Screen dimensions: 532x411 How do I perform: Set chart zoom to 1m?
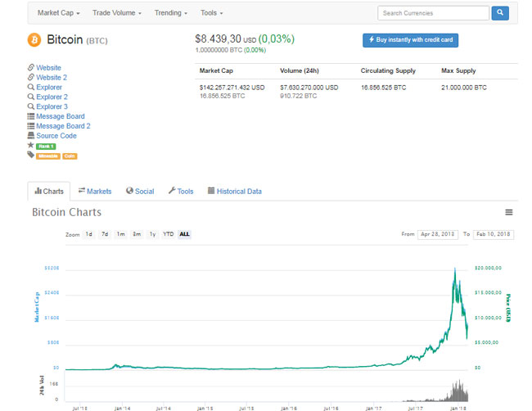(x=121, y=234)
